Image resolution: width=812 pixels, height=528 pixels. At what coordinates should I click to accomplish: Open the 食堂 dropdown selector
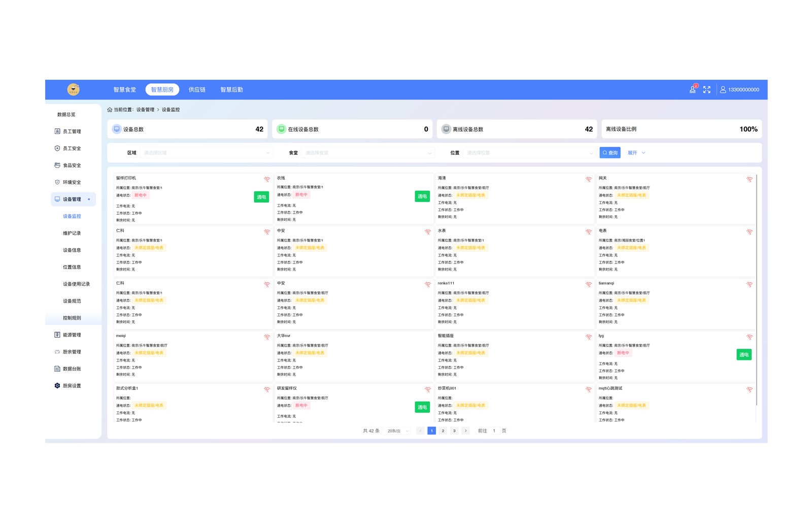point(368,153)
